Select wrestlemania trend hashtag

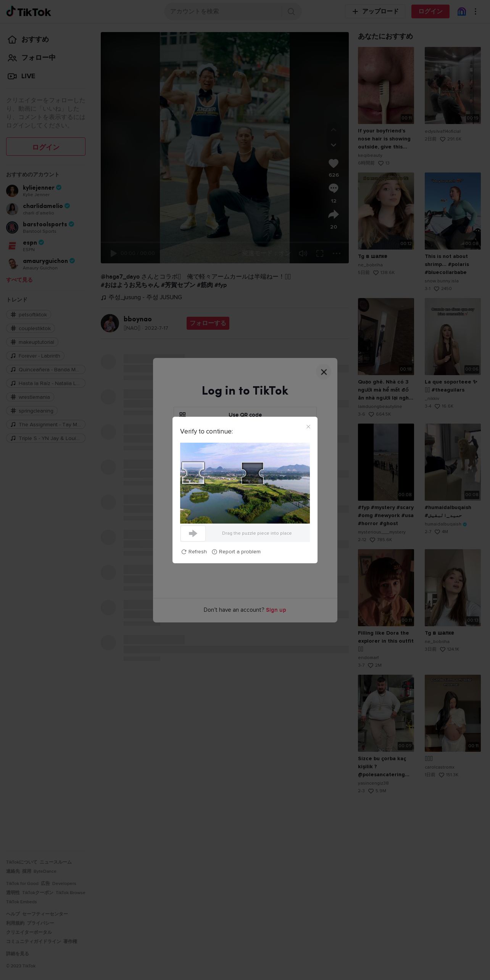30,397
